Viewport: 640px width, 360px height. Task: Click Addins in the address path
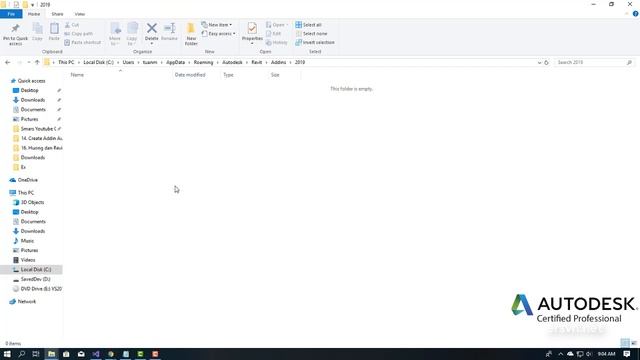click(x=278, y=62)
